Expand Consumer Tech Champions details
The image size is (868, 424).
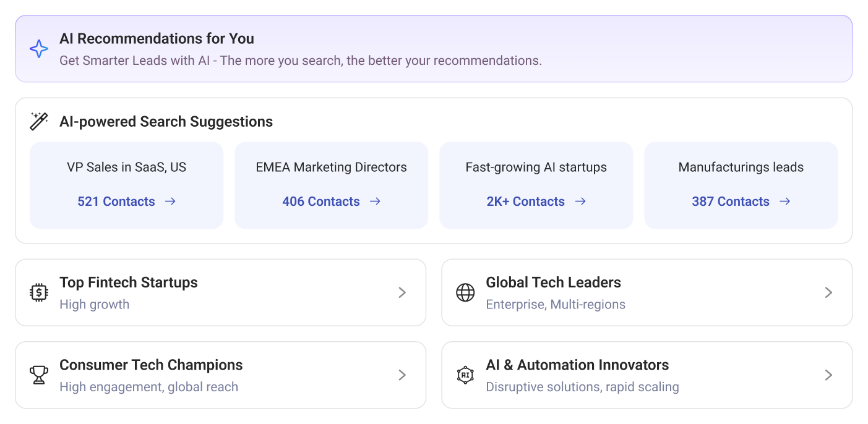(402, 375)
